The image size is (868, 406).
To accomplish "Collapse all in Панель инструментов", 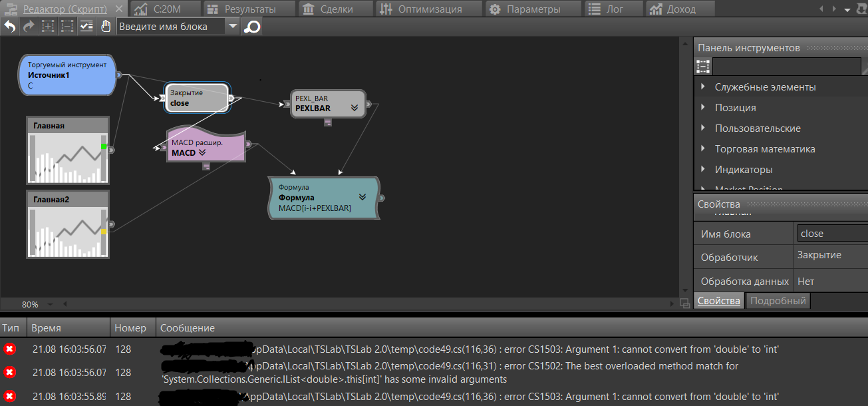I will pyautogui.click(x=703, y=66).
